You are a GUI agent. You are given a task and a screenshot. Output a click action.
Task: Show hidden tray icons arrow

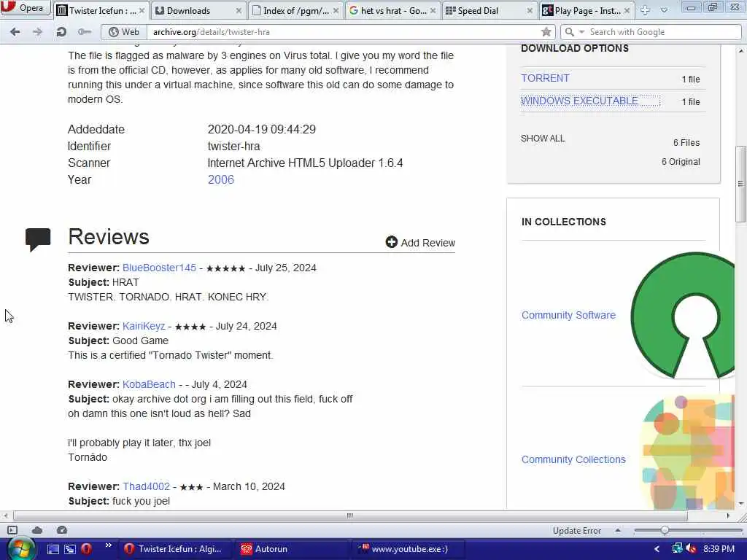[657, 549]
